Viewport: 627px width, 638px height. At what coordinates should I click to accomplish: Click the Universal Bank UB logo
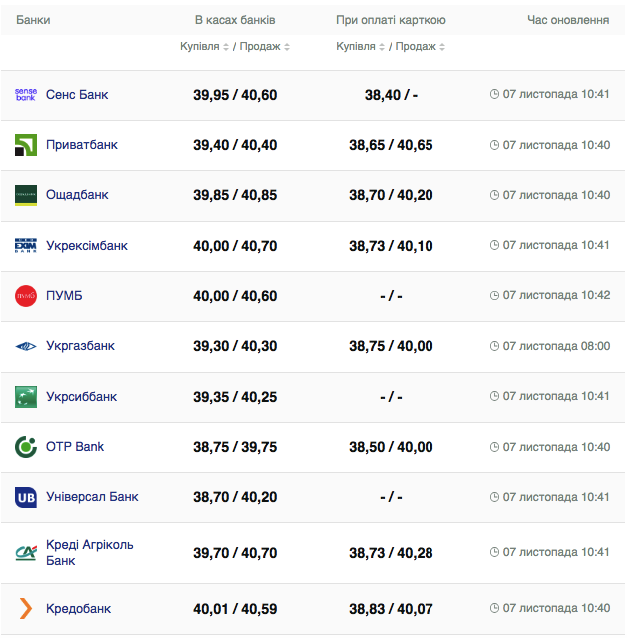(26, 497)
